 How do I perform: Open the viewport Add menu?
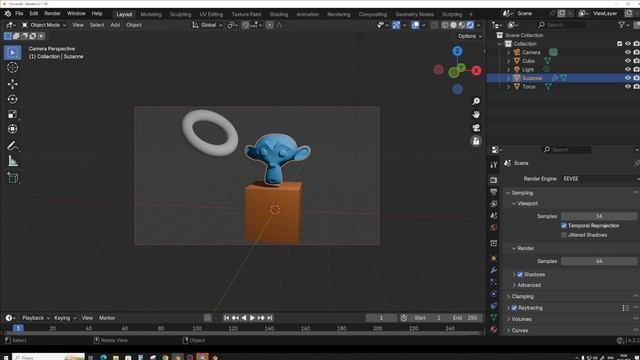tap(115, 25)
